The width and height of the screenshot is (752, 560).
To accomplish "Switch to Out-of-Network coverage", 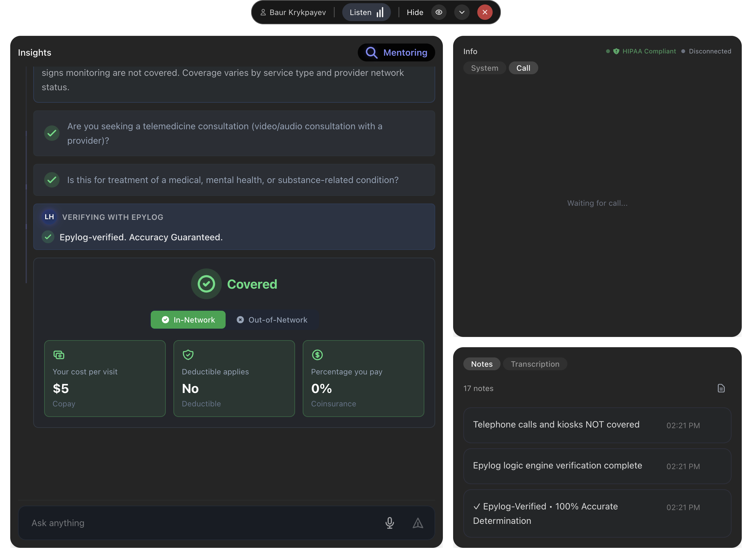I will [x=272, y=320].
